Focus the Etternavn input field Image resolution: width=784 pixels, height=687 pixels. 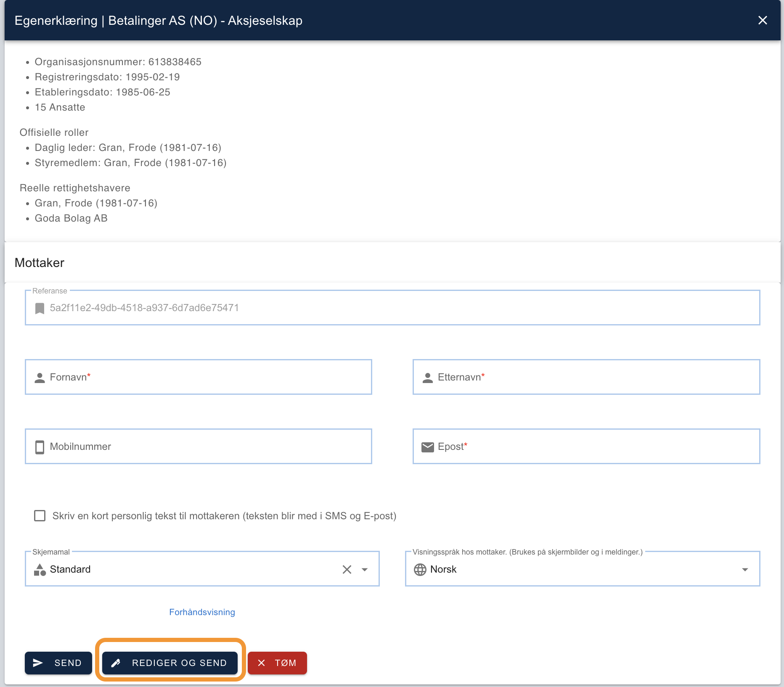tap(586, 377)
